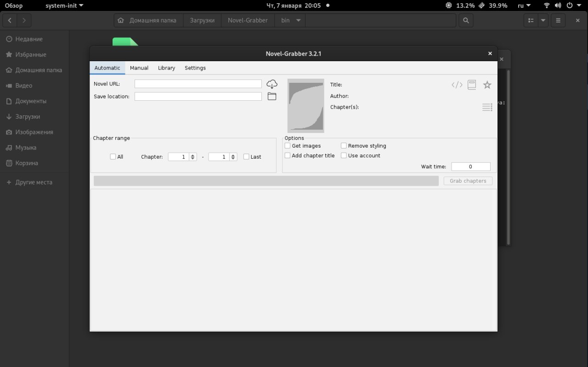Image resolution: width=588 pixels, height=367 pixels.
Task: Open the system-init app menu dropdown
Action: coord(64,6)
